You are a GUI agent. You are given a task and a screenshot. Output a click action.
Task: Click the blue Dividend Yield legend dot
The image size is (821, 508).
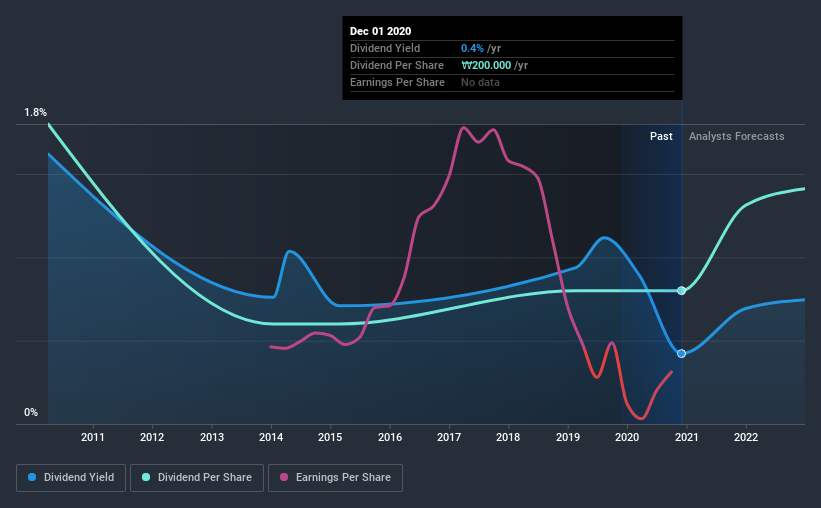pos(32,477)
